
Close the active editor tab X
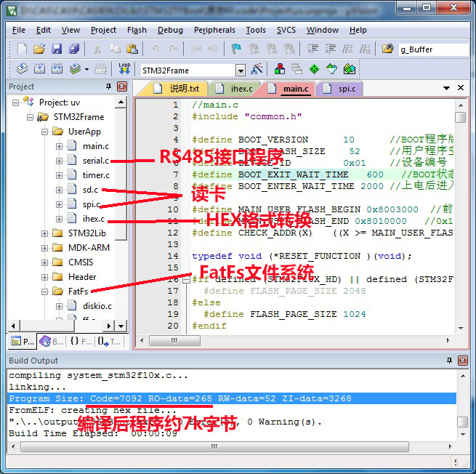pyautogui.click(x=461, y=88)
